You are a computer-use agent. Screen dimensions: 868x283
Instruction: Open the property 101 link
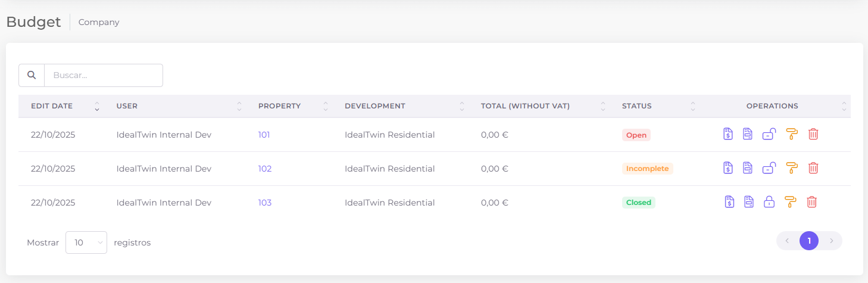(264, 135)
